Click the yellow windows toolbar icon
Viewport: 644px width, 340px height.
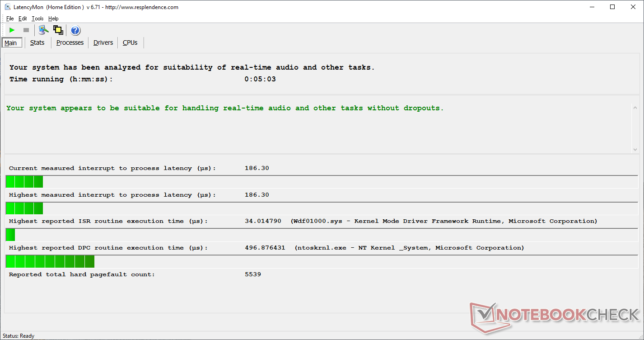[x=58, y=30]
